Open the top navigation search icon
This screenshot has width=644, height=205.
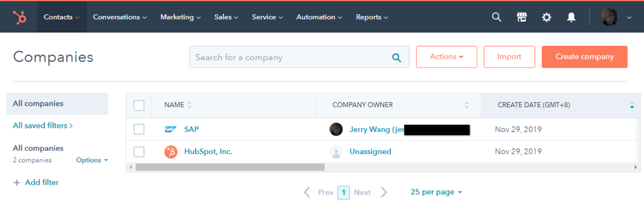496,17
